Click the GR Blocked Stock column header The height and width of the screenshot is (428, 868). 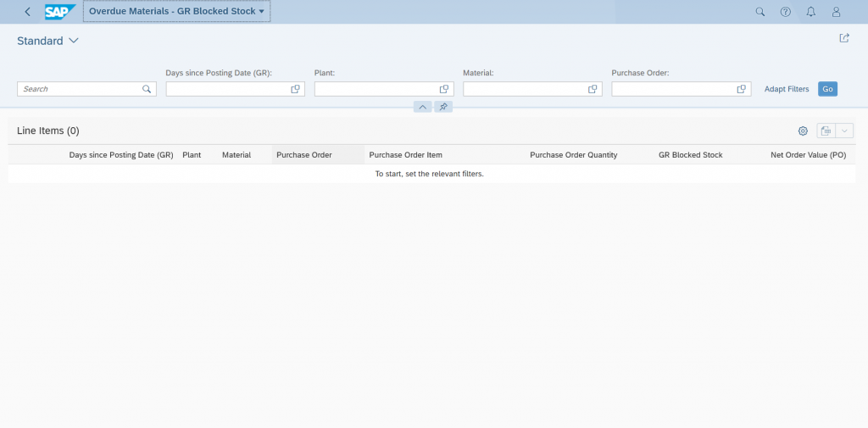(690, 155)
